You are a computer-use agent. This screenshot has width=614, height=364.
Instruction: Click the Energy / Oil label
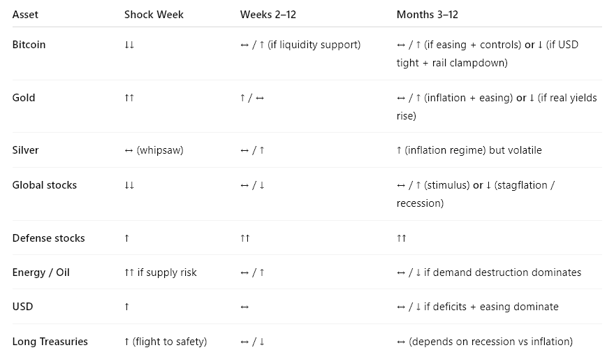point(41,272)
